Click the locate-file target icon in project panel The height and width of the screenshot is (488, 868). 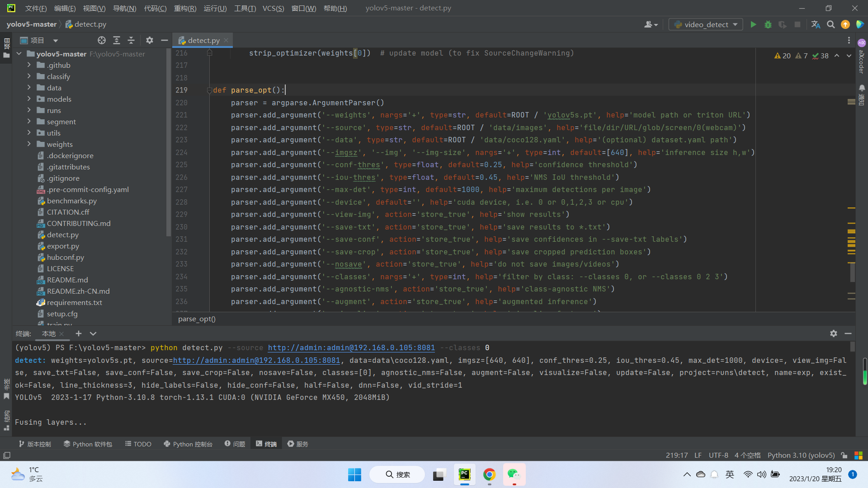[102, 40]
